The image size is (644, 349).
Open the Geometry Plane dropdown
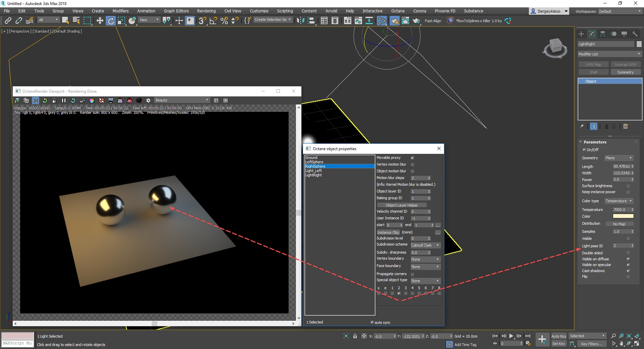[x=619, y=158]
